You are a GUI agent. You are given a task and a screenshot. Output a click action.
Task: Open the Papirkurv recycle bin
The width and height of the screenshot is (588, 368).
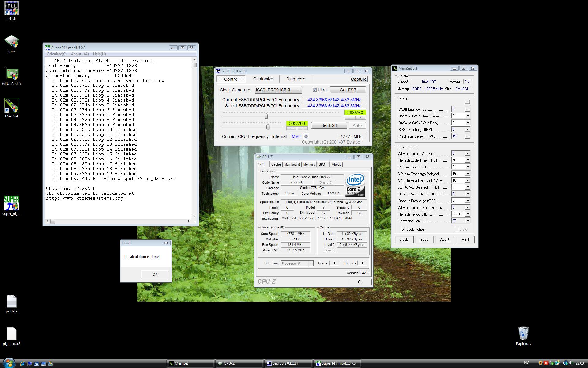tap(523, 336)
